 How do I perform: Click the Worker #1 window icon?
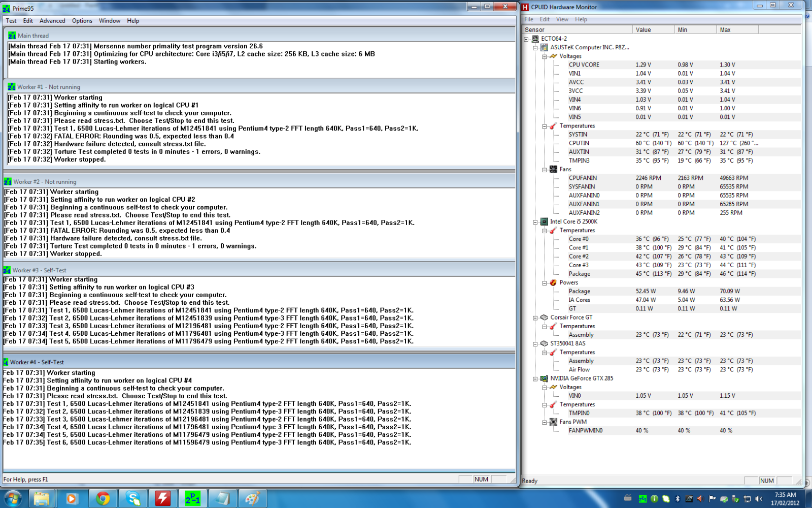coord(12,87)
